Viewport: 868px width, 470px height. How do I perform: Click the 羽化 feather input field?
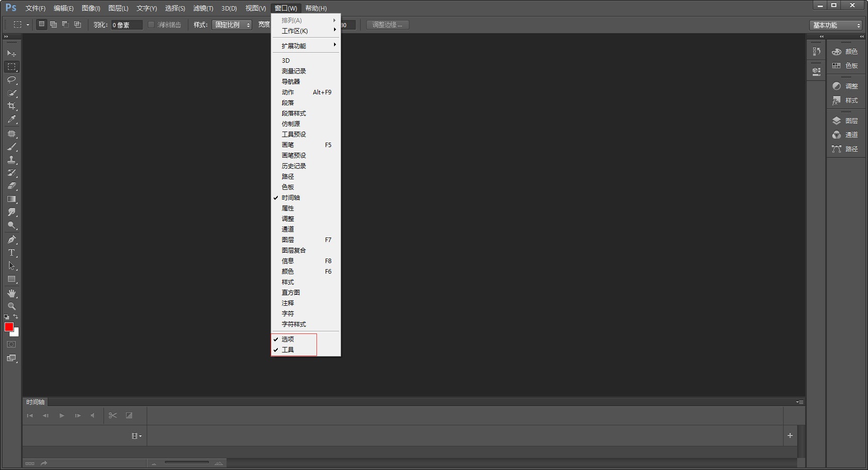pyautogui.click(x=127, y=25)
